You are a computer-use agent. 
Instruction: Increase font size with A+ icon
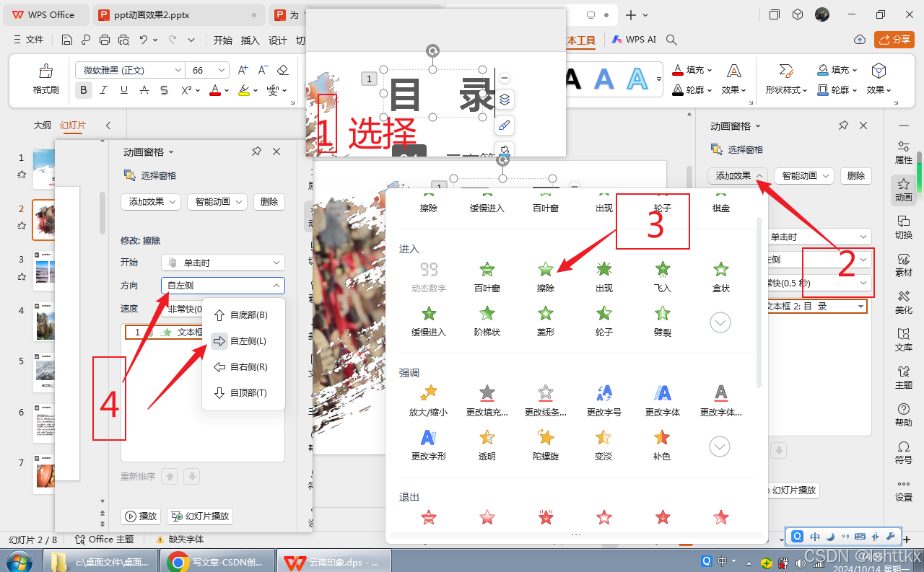tap(243, 70)
